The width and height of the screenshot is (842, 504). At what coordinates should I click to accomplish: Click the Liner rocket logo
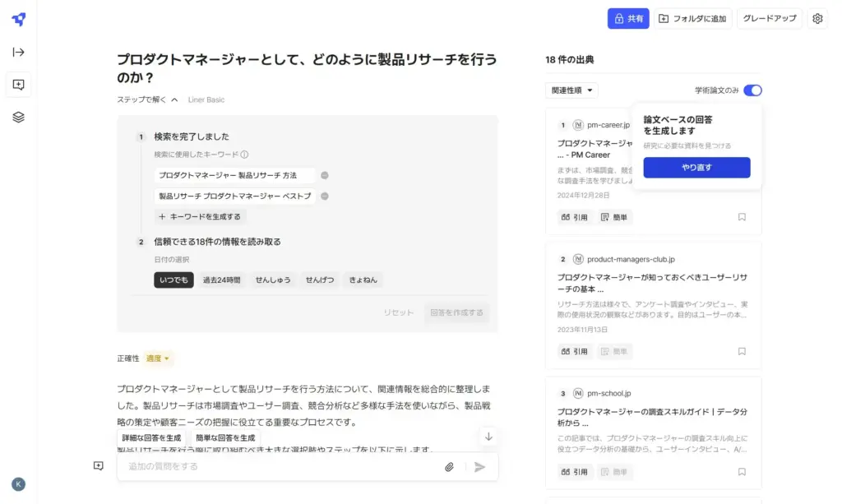tap(19, 20)
